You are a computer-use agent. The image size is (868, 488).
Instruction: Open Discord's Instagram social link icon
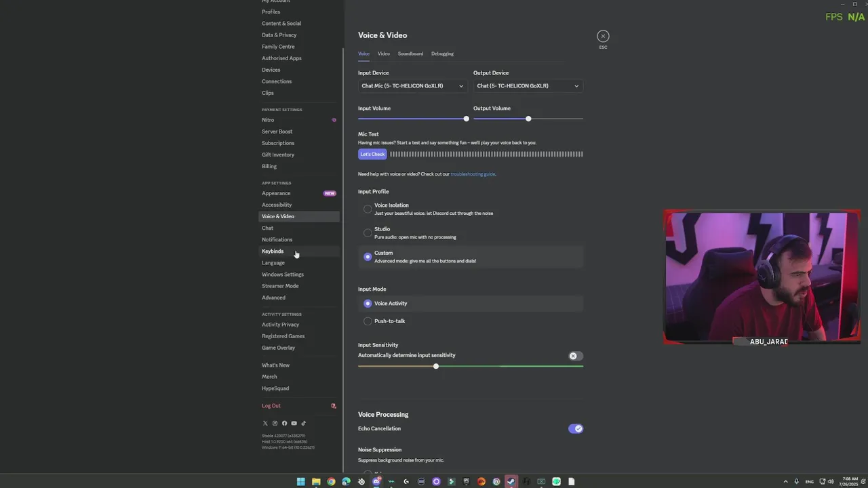click(275, 423)
